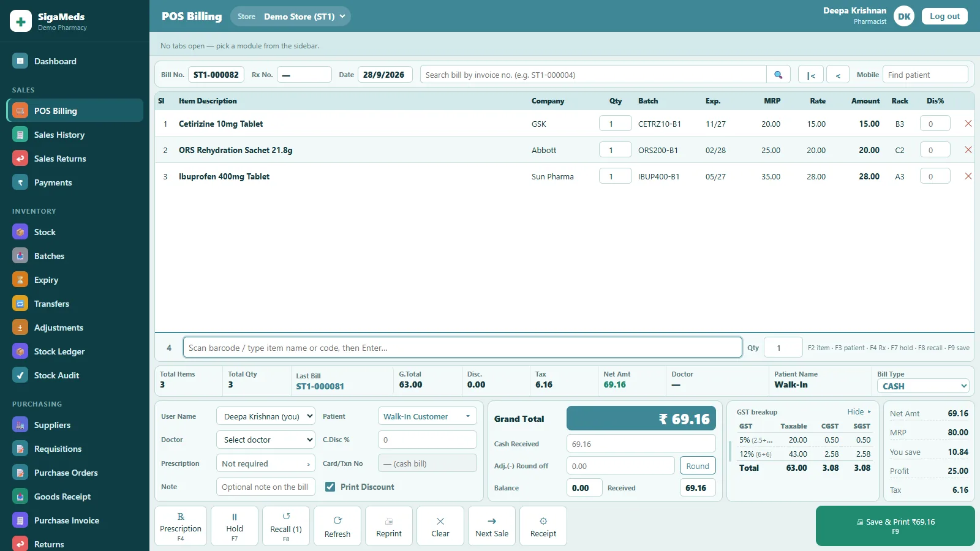Expand the User Name dropdown
This screenshot has width=980, height=551.
[x=266, y=416]
